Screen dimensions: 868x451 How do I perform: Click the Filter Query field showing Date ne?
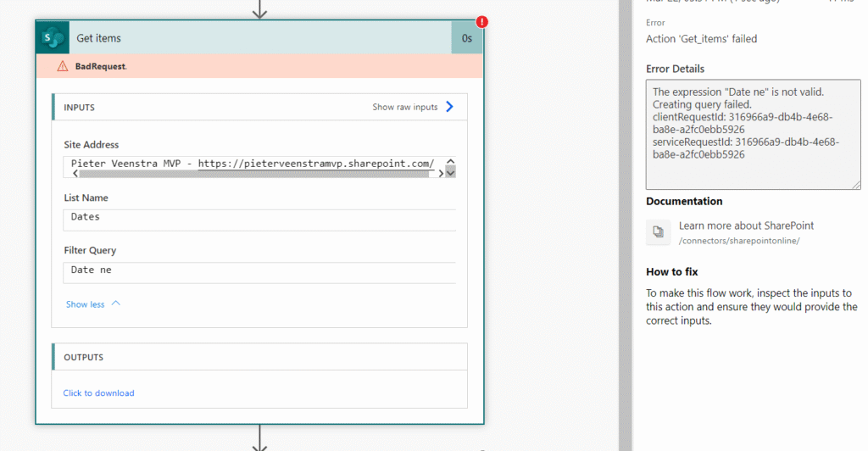[x=259, y=273]
